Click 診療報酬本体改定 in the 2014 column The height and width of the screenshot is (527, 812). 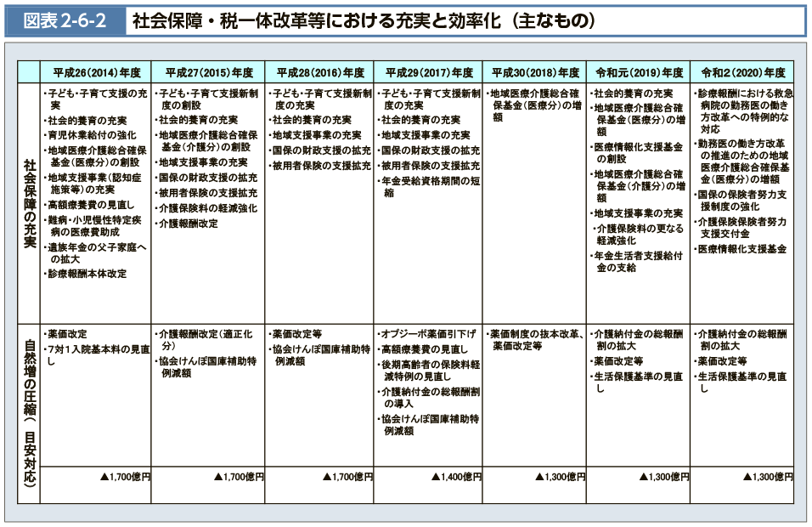(87, 274)
